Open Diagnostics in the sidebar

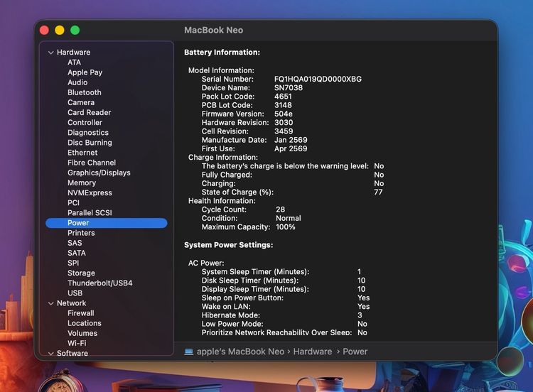[x=88, y=133]
